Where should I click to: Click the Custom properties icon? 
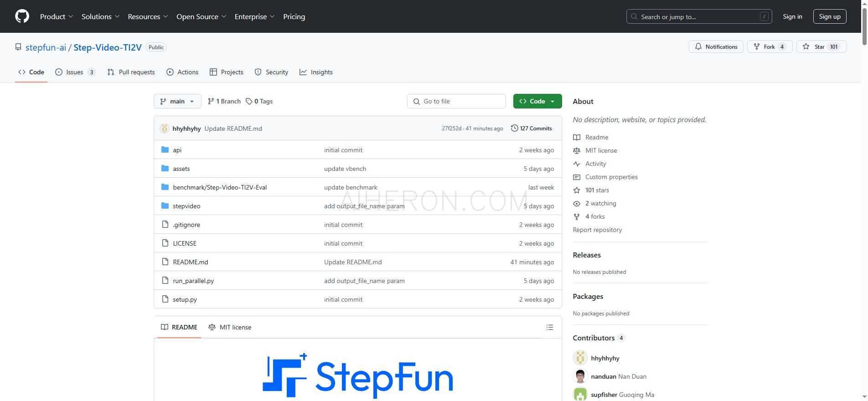(x=577, y=177)
